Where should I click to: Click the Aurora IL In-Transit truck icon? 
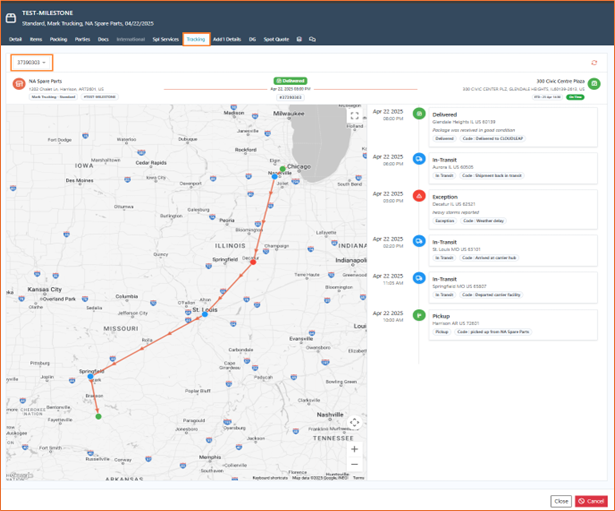click(419, 159)
